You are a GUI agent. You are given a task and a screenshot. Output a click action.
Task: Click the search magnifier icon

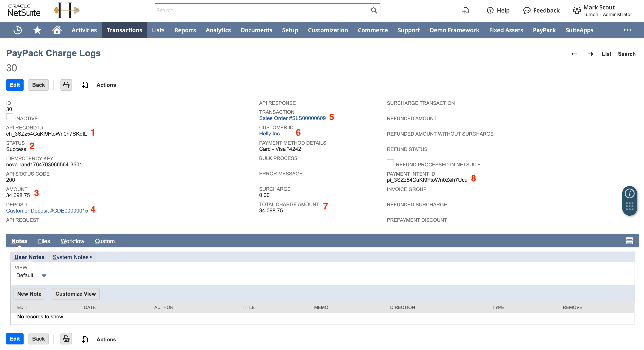pyautogui.click(x=374, y=10)
